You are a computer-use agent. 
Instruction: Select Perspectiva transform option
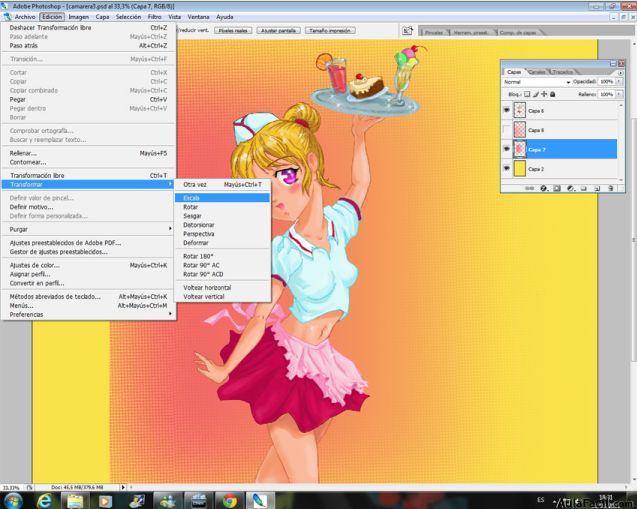222,234
